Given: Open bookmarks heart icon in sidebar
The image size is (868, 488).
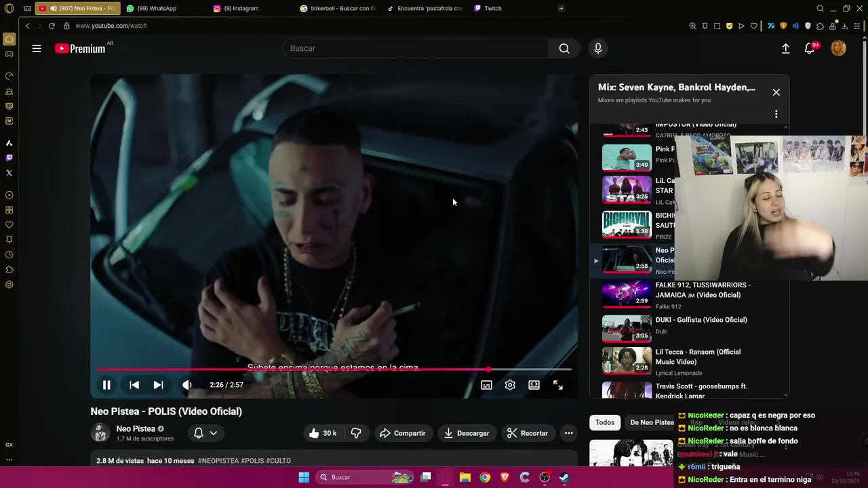Looking at the screenshot, I should click(9, 225).
